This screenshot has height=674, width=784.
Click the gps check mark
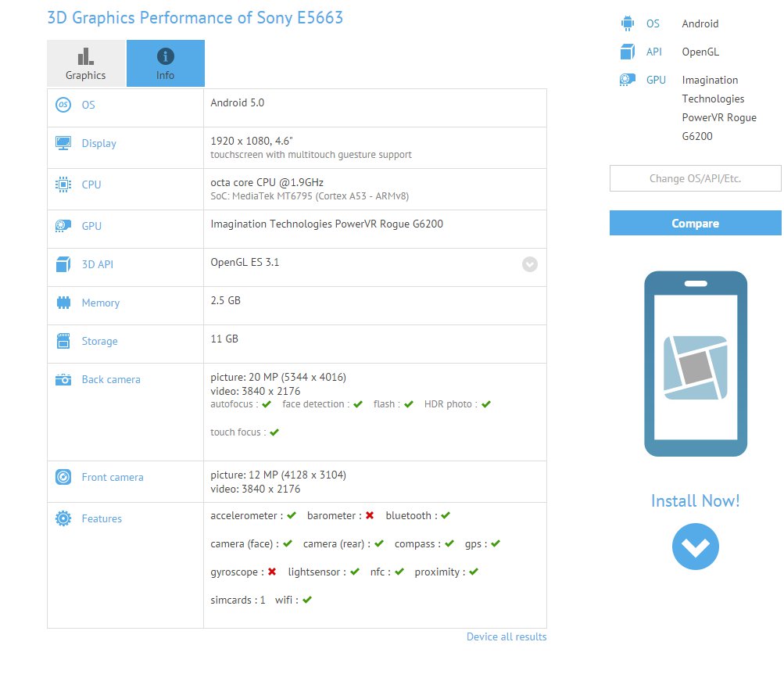[x=496, y=543]
